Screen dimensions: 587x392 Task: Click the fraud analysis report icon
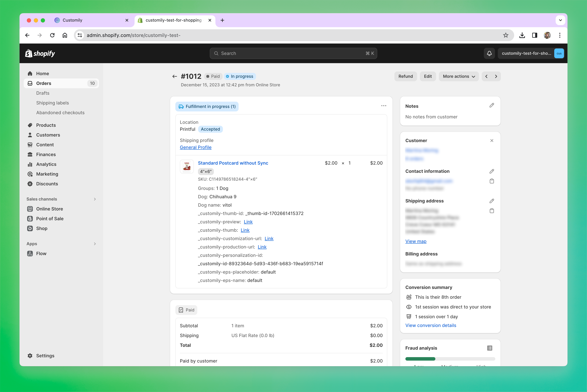pos(490,348)
